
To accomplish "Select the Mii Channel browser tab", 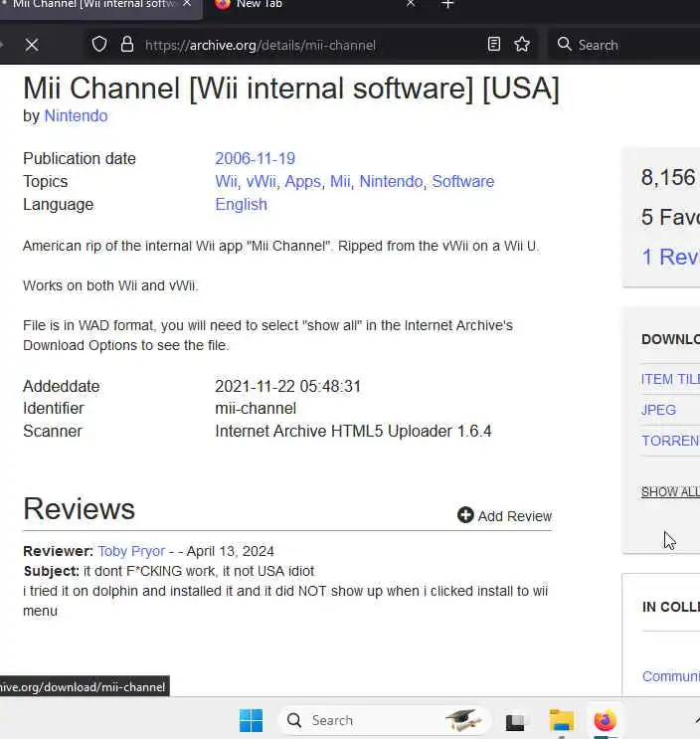I will [99, 6].
